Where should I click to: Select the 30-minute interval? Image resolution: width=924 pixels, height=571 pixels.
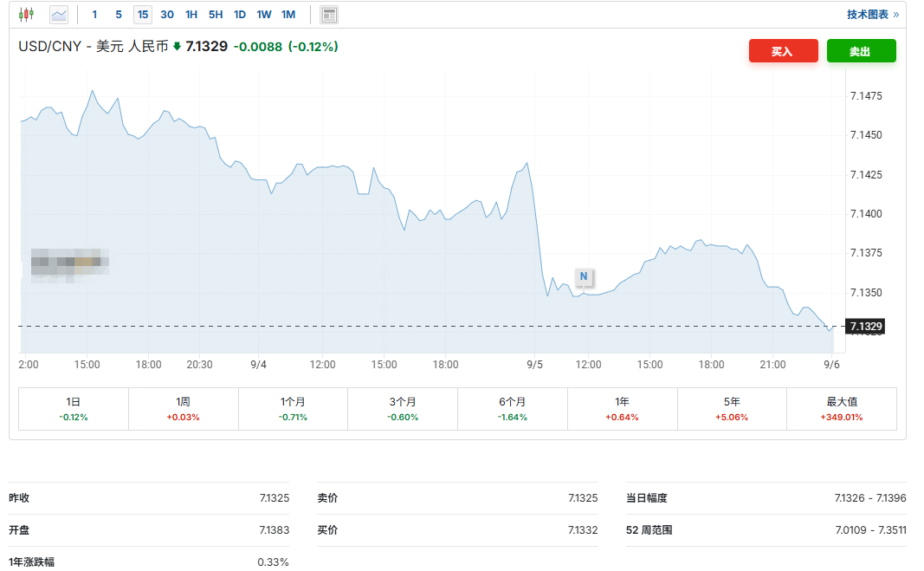point(167,15)
